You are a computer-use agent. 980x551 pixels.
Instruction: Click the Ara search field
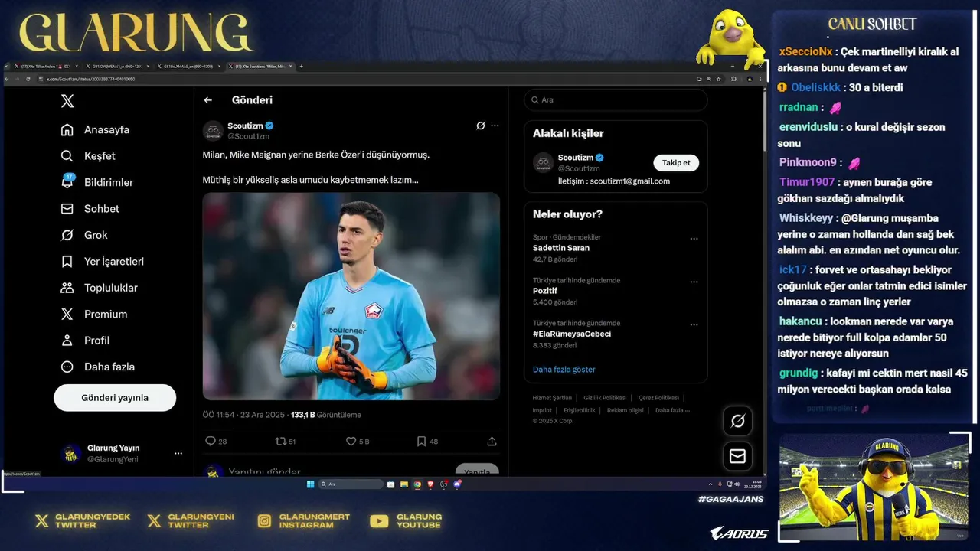(x=616, y=100)
